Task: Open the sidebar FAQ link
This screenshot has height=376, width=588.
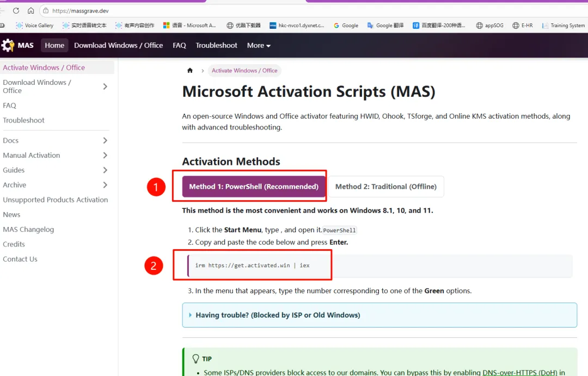Action: (9, 106)
